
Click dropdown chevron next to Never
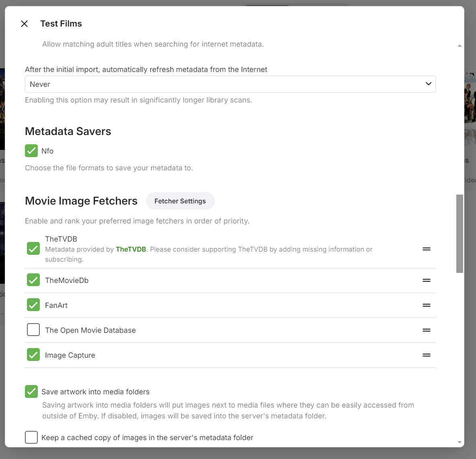pyautogui.click(x=428, y=84)
